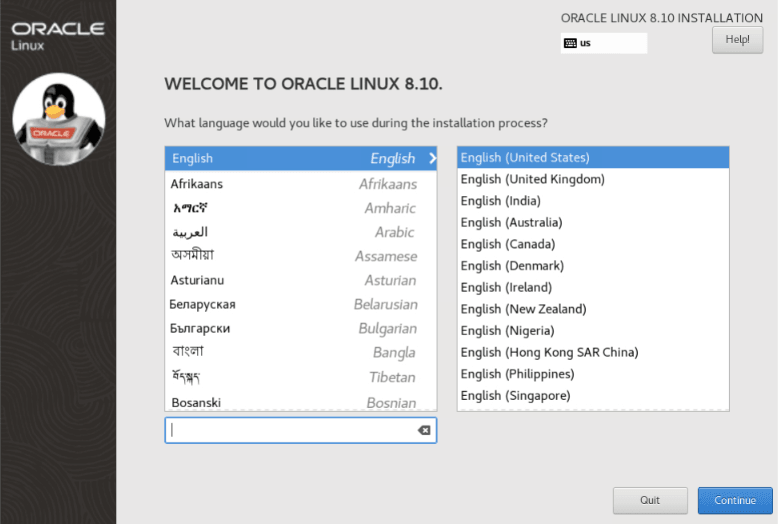
Task: Choose English (Ireland) locale
Action: (x=593, y=288)
